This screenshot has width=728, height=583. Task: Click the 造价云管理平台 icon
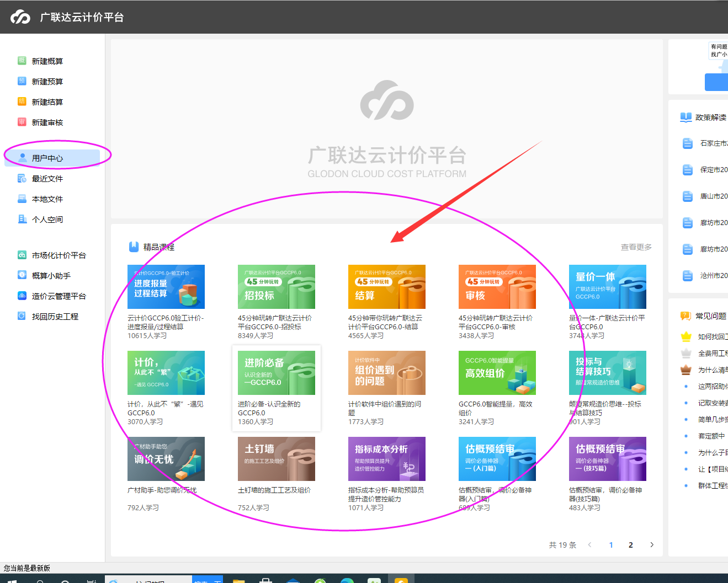(x=22, y=296)
